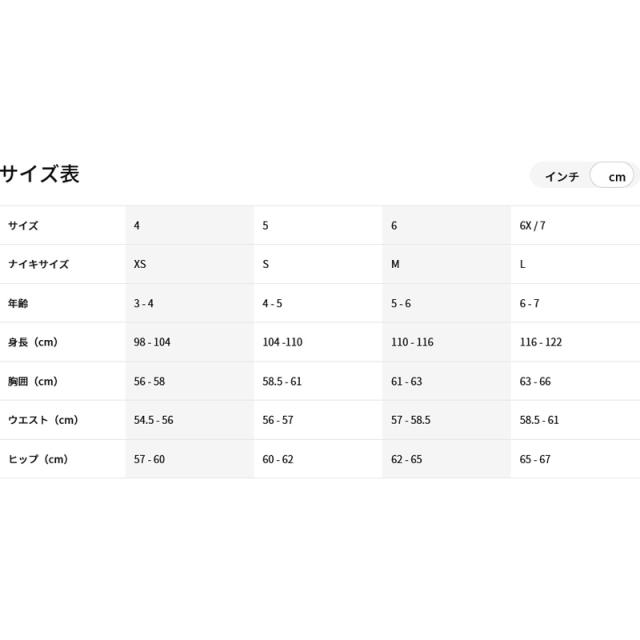
Task: Select the 58.5 - 61 chest cell
Action: pos(282,381)
